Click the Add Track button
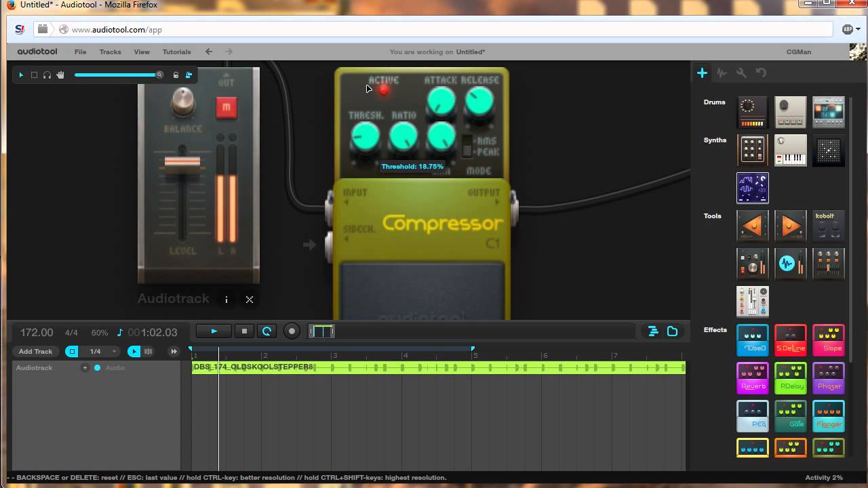 (x=35, y=351)
